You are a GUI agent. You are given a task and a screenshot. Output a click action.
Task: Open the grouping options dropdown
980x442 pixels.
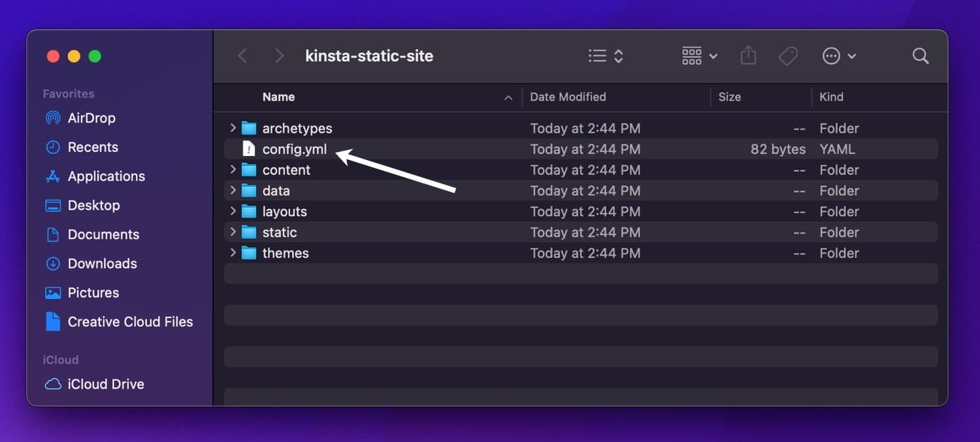698,55
